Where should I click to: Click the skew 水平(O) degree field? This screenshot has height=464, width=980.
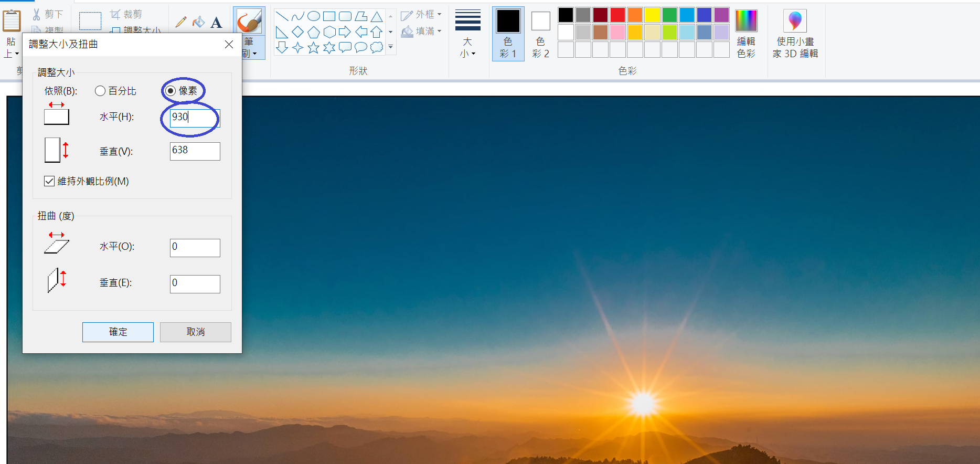pos(195,248)
